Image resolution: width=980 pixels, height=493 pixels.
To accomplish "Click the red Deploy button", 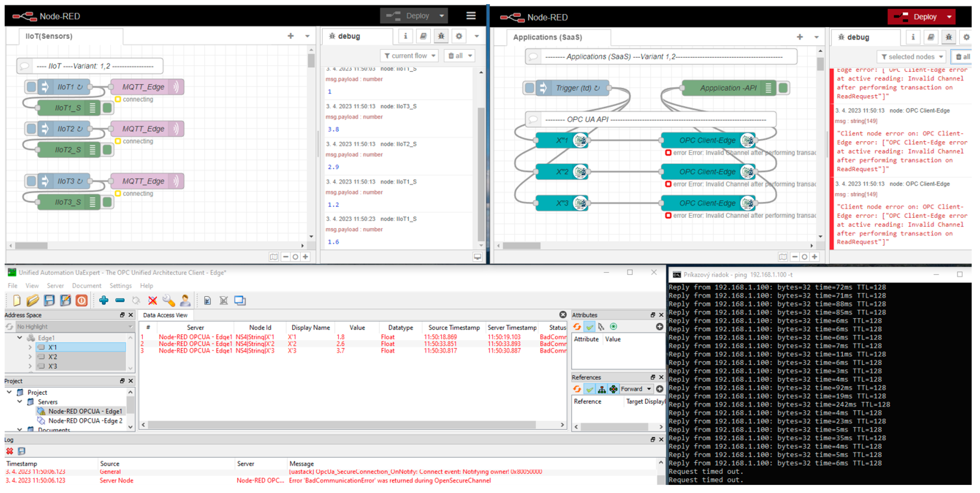I will tap(917, 17).
